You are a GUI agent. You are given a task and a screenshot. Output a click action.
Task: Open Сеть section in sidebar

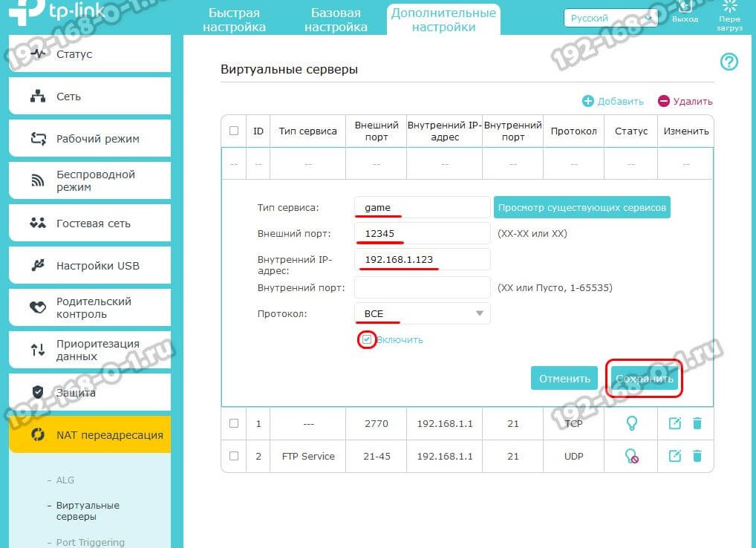pyautogui.click(x=90, y=97)
